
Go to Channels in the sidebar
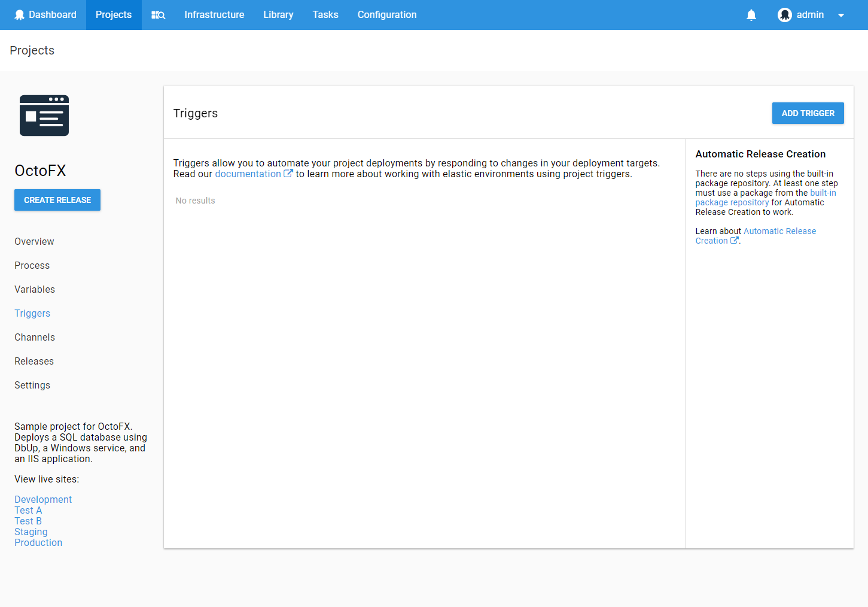pyautogui.click(x=35, y=337)
